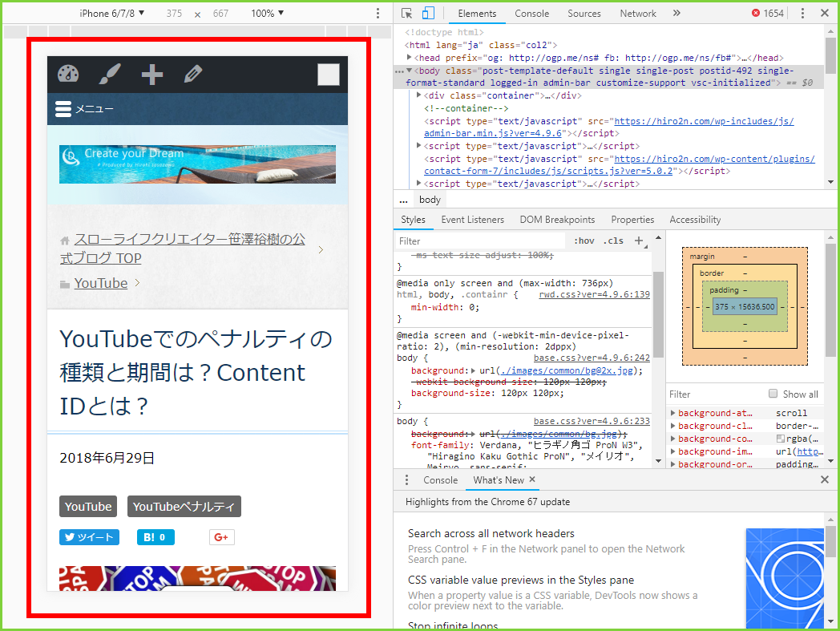
Task: Click the inspect element picker icon
Action: click(x=406, y=14)
